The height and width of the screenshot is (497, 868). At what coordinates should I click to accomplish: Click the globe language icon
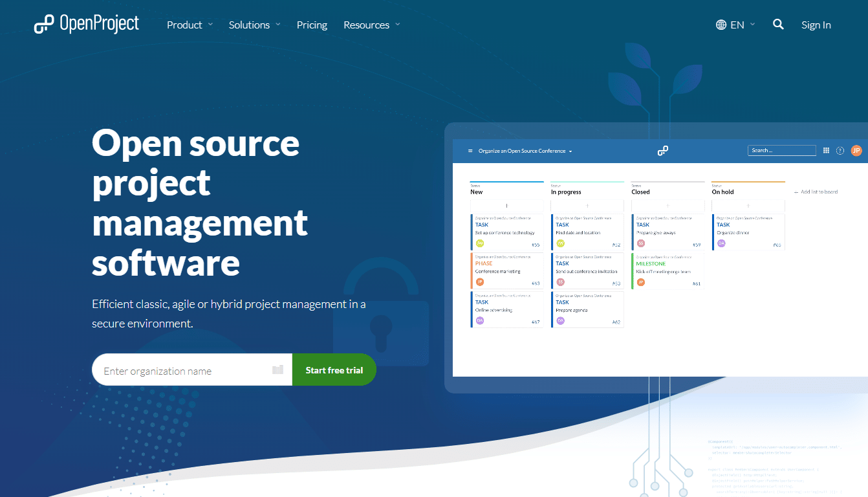pos(721,25)
